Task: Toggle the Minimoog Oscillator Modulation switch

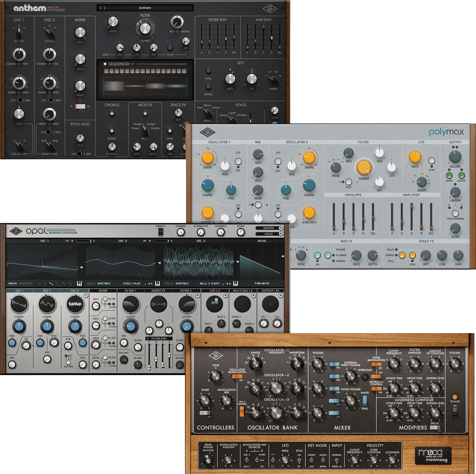Action: coord(237,377)
